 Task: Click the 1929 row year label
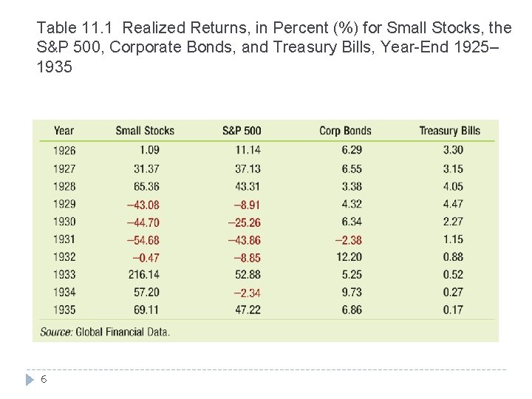64,204
